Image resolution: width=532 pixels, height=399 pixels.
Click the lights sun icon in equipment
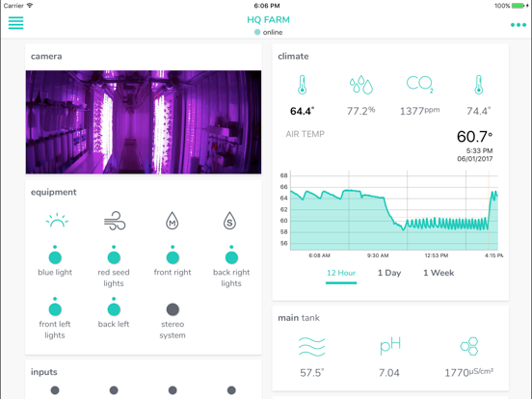(x=57, y=220)
